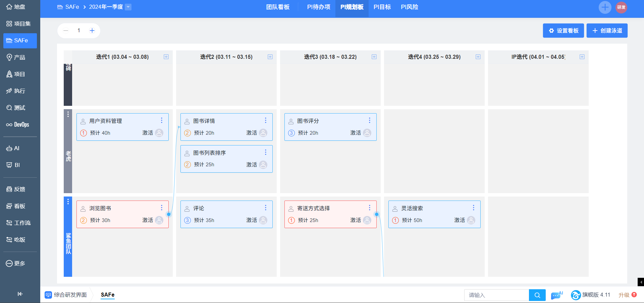644x303 pixels.
Task: Switch to the PI待办项 tab
Action: pyautogui.click(x=318, y=7)
